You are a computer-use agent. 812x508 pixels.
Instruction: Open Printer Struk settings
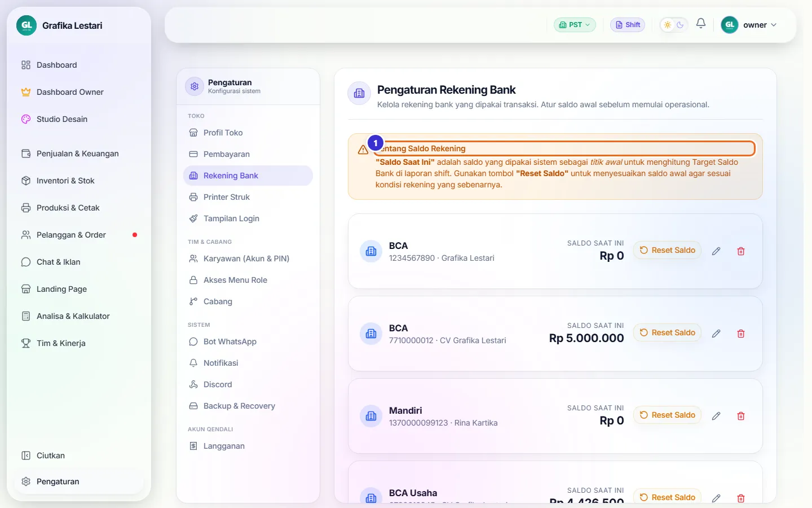[x=248, y=197]
